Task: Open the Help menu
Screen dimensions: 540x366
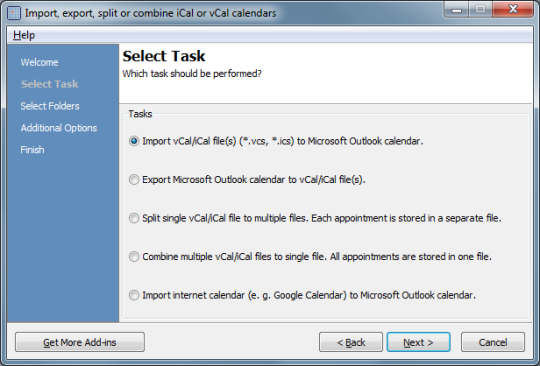Action: [x=24, y=35]
